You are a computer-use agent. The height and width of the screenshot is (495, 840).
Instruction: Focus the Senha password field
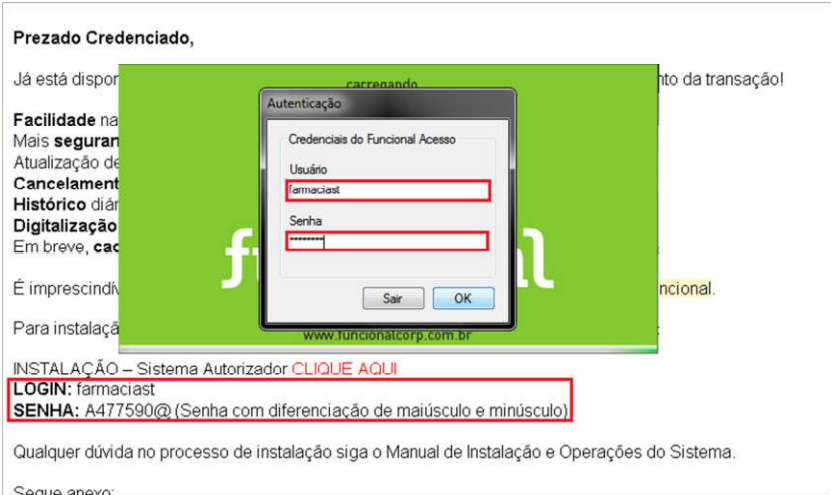(x=387, y=241)
